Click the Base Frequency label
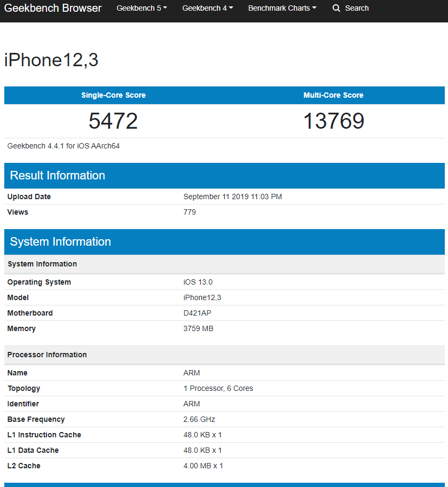Viewport: 448px width, 487px height. (x=36, y=419)
